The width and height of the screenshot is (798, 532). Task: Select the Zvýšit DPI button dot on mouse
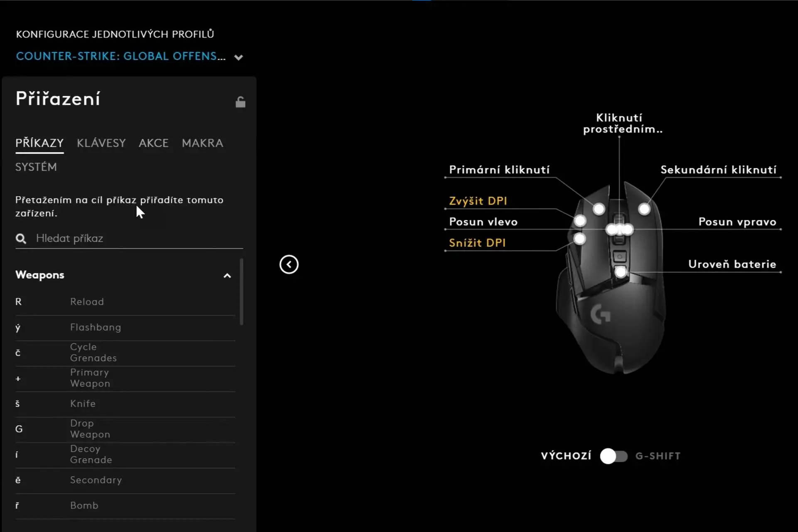(x=580, y=221)
